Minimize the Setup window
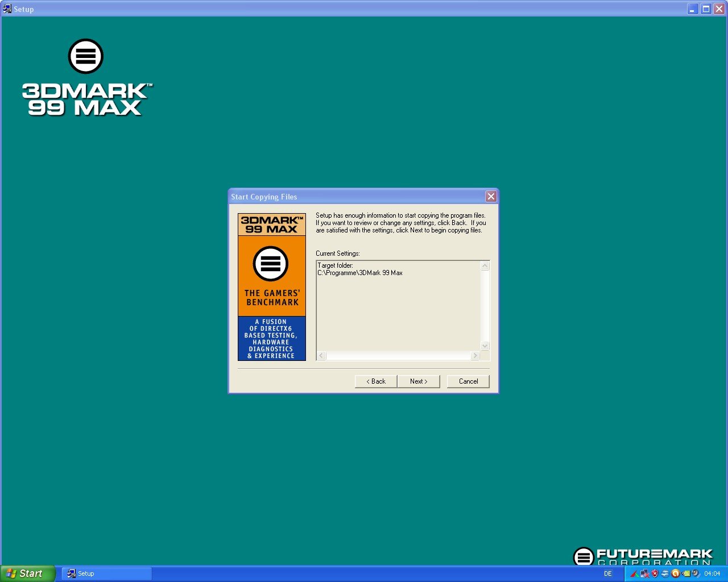This screenshot has height=582, width=728. click(x=693, y=9)
